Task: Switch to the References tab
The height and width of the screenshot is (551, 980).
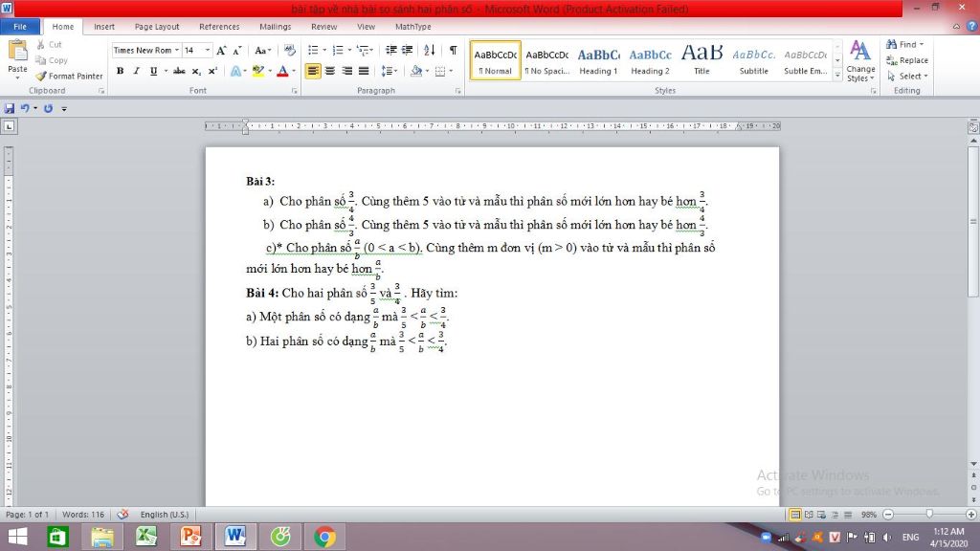Action: (x=219, y=26)
